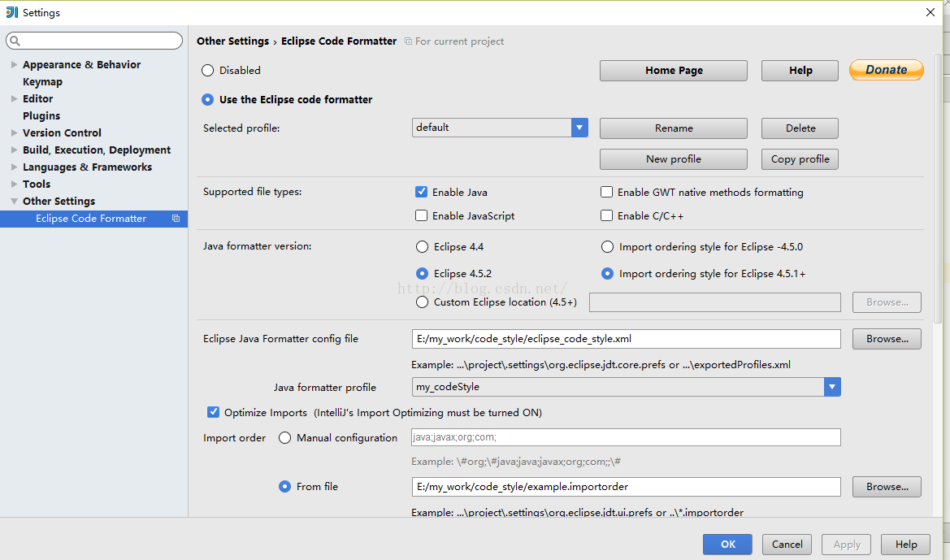
Task: Open Appearance & Behavior settings
Action: coord(81,64)
